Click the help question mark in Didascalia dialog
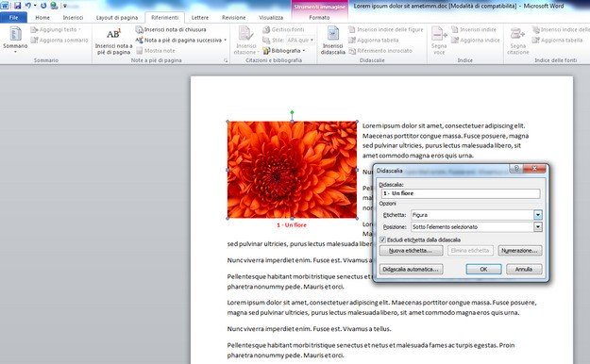 click(516, 169)
